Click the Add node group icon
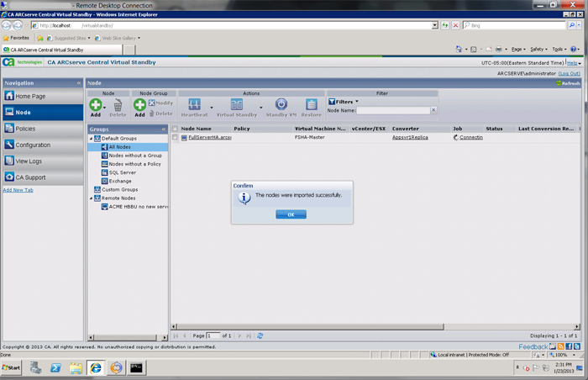The height and width of the screenshot is (380, 588). 139,105
